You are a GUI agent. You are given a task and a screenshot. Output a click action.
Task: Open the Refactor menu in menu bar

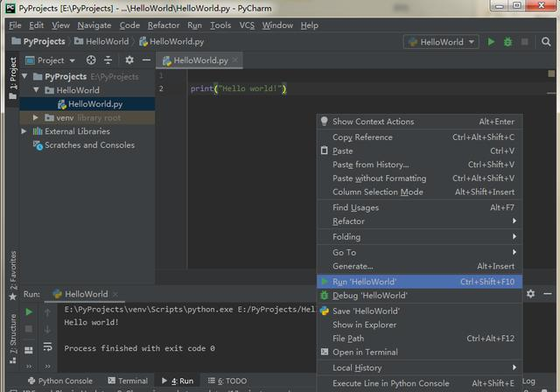(164, 25)
